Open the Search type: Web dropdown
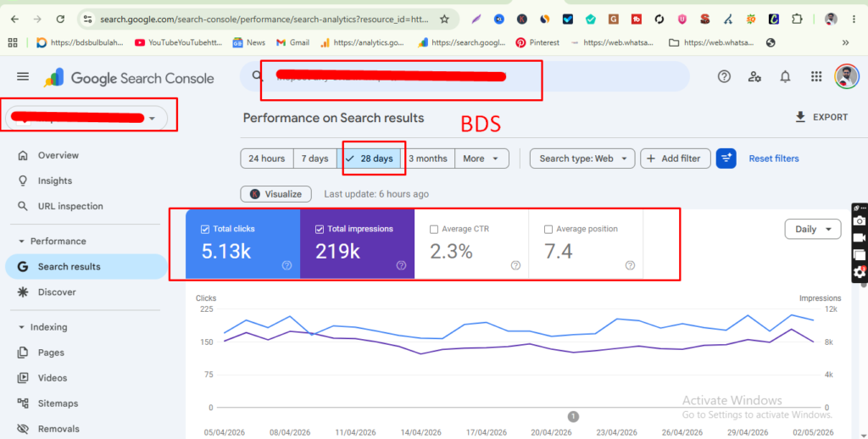The height and width of the screenshot is (439, 868). [581, 158]
